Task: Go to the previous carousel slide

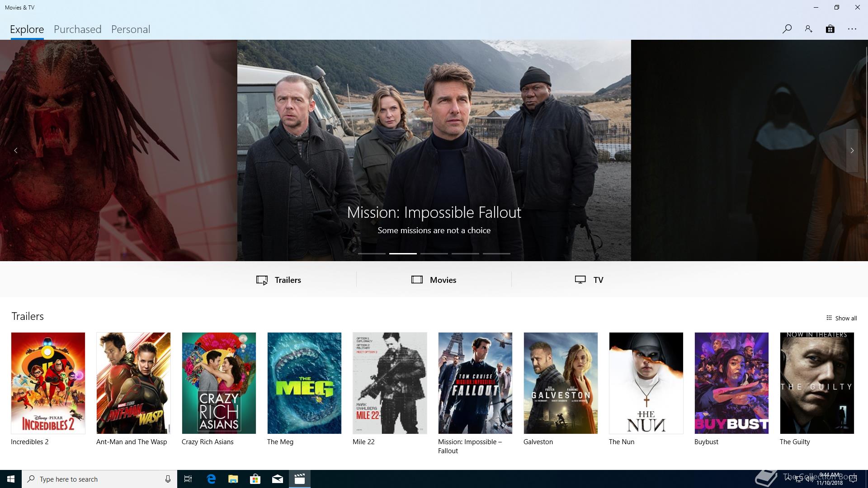Action: coord(16,150)
